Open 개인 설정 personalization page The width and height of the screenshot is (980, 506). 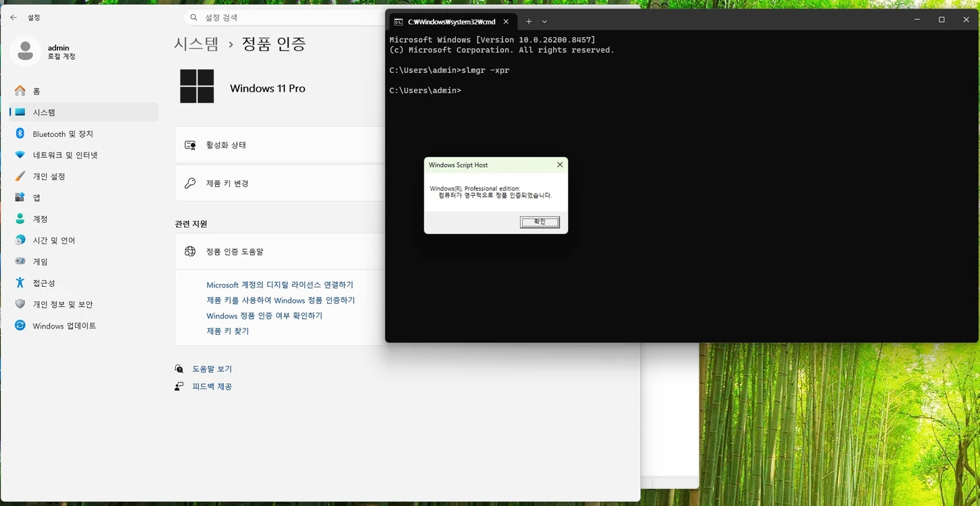coord(84,176)
